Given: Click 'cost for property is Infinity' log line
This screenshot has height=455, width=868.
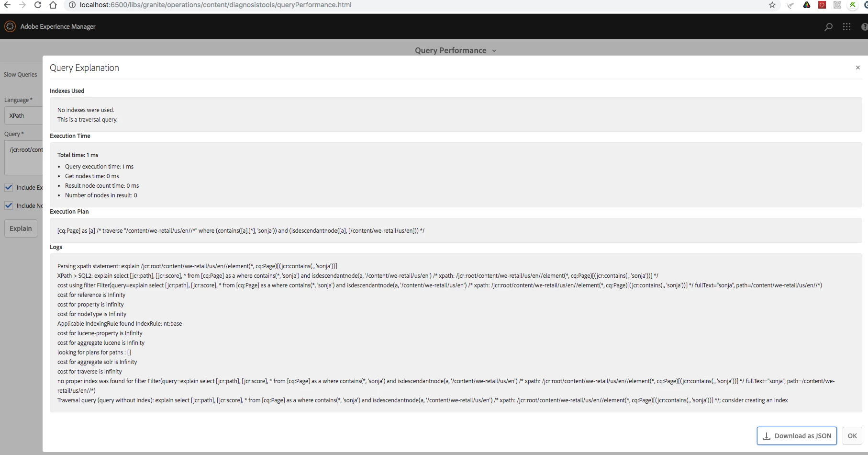Looking at the screenshot, I should (90, 304).
